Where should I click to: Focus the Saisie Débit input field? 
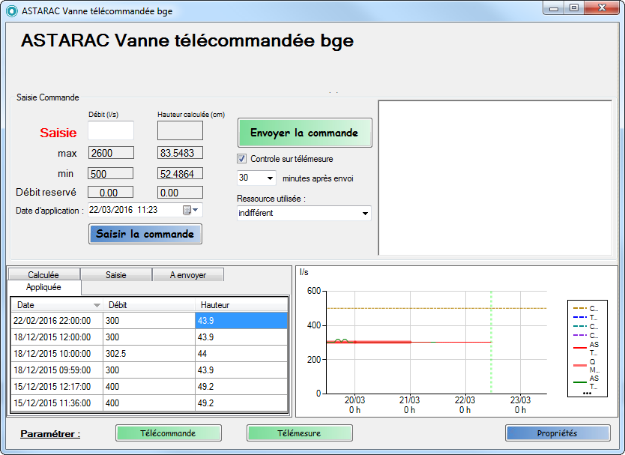111,131
